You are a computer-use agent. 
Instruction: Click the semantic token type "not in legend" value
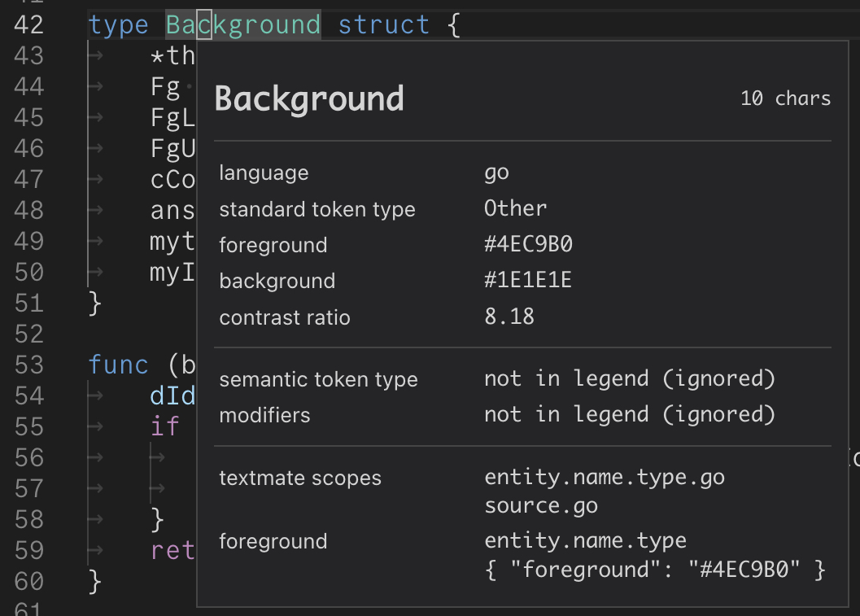point(629,378)
